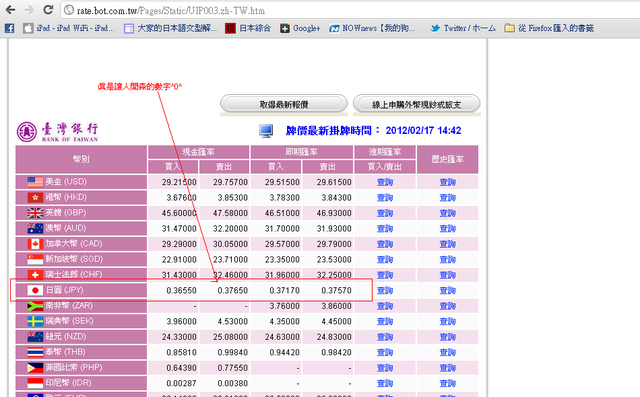Open 大家的日本語文型解 bookmark

(170, 28)
